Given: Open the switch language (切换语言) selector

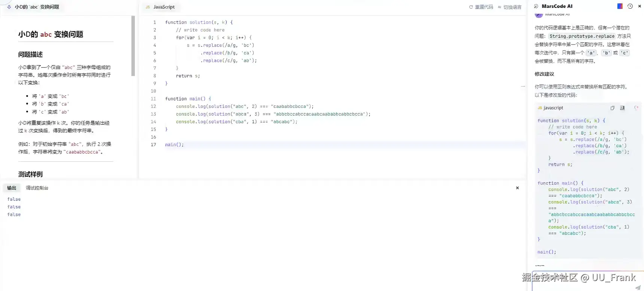Looking at the screenshot, I should [x=510, y=7].
